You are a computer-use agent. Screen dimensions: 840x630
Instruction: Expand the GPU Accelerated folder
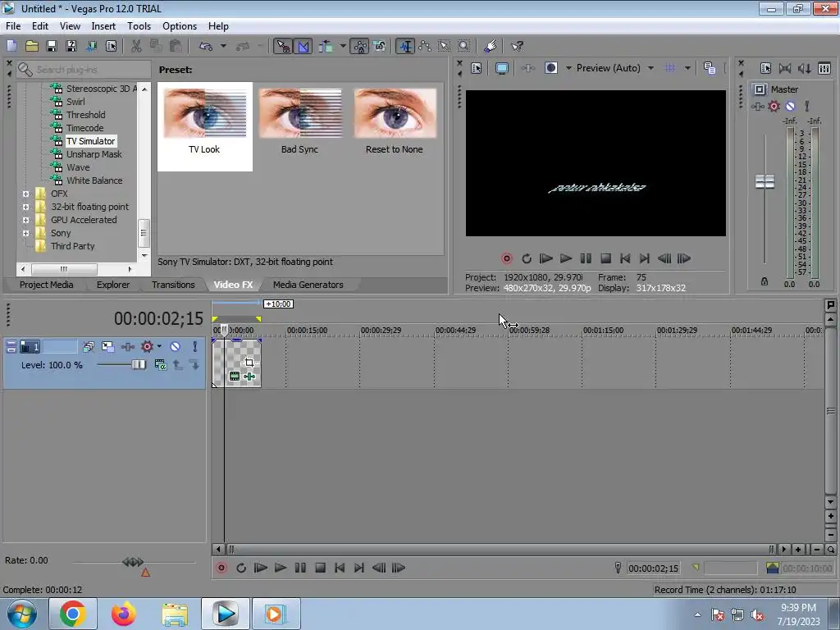25,220
